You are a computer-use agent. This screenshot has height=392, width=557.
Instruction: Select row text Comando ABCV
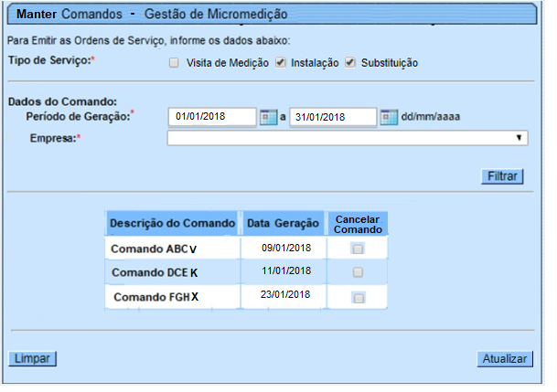(154, 249)
